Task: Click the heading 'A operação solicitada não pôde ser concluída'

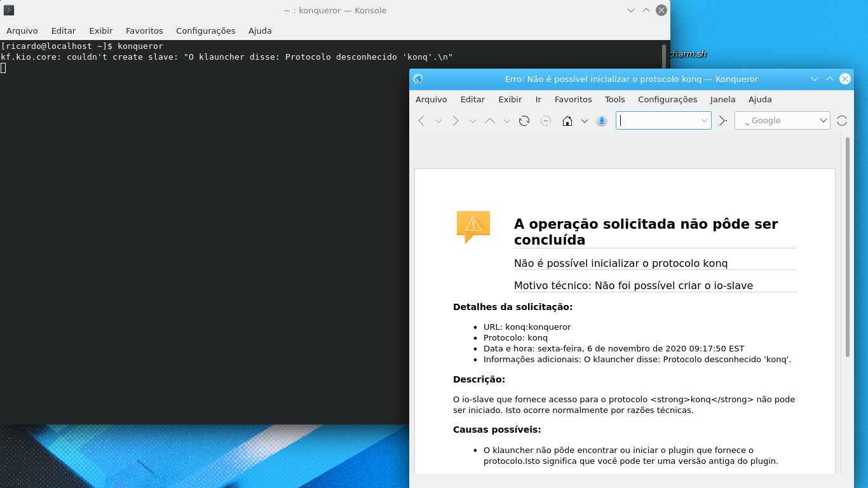Action: [646, 232]
